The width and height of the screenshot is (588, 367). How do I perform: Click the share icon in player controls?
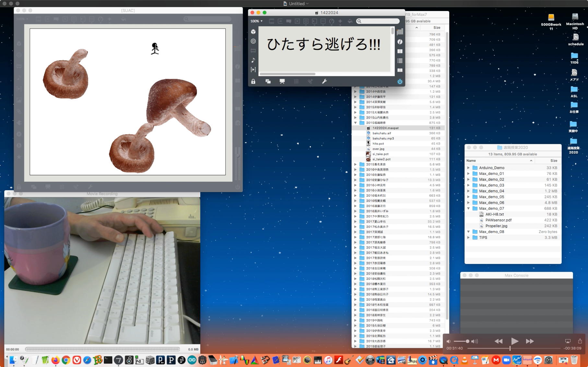click(x=580, y=341)
